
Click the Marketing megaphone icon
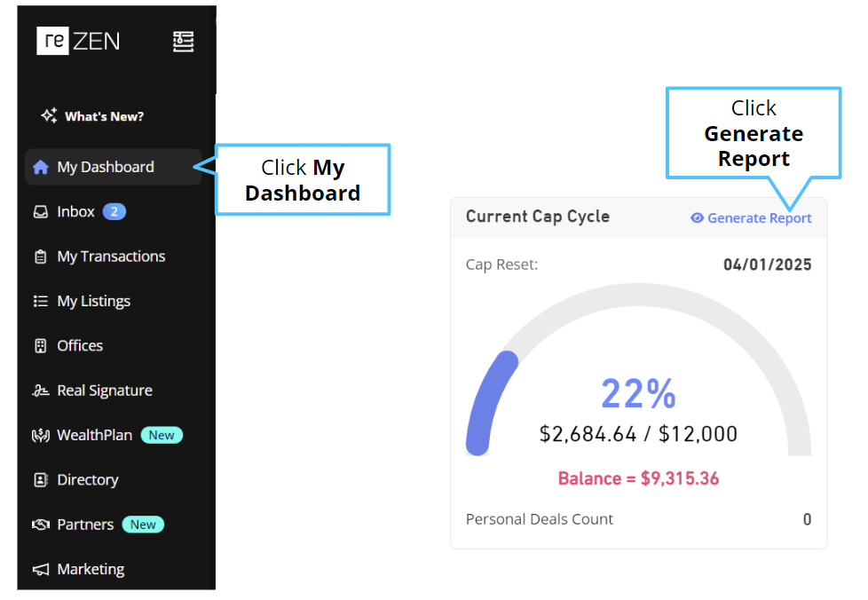pos(41,570)
